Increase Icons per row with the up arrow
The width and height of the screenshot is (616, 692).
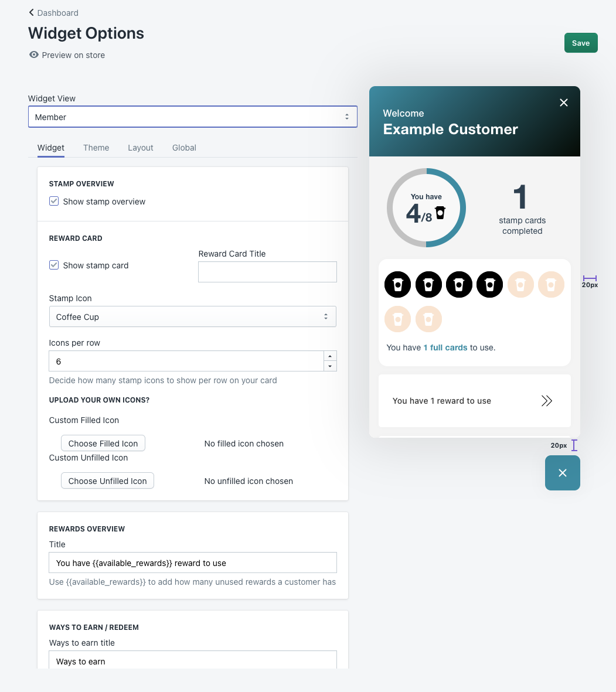click(330, 356)
